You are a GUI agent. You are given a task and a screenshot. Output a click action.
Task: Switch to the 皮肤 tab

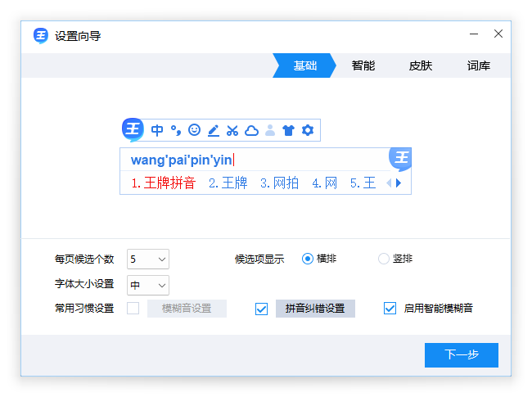pyautogui.click(x=421, y=65)
